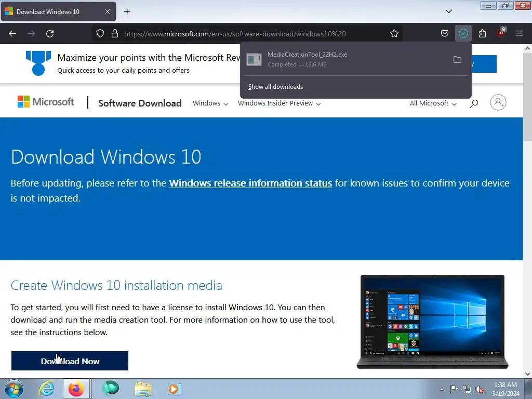Click the padlock site security icon
Viewport: 532px width, 399px height.
click(x=115, y=34)
